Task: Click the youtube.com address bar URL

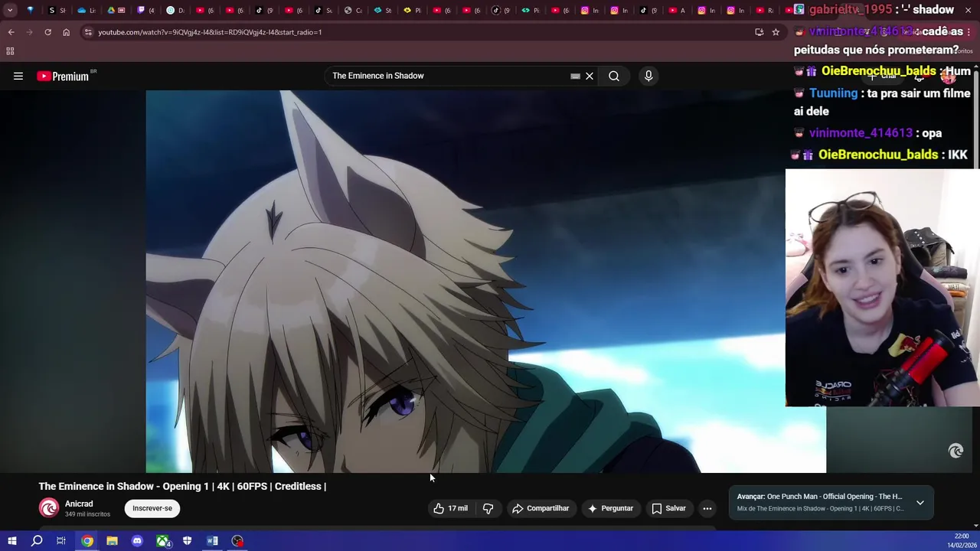Action: [x=210, y=32]
